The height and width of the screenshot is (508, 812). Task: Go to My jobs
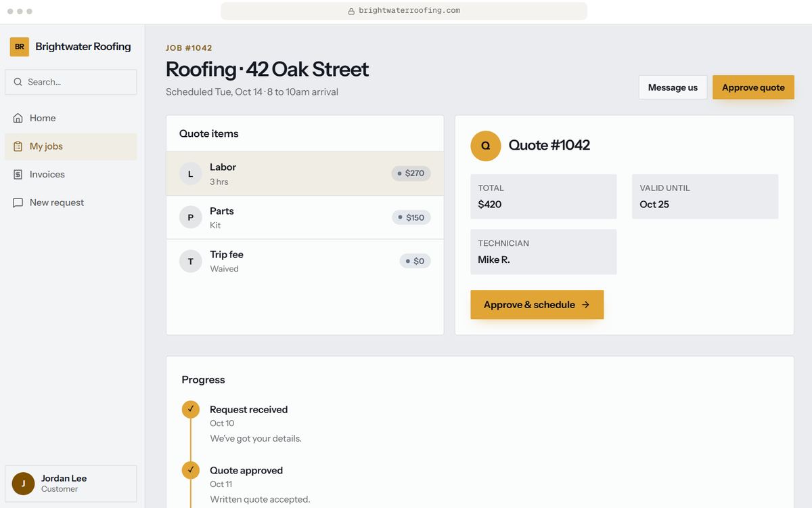[71, 146]
